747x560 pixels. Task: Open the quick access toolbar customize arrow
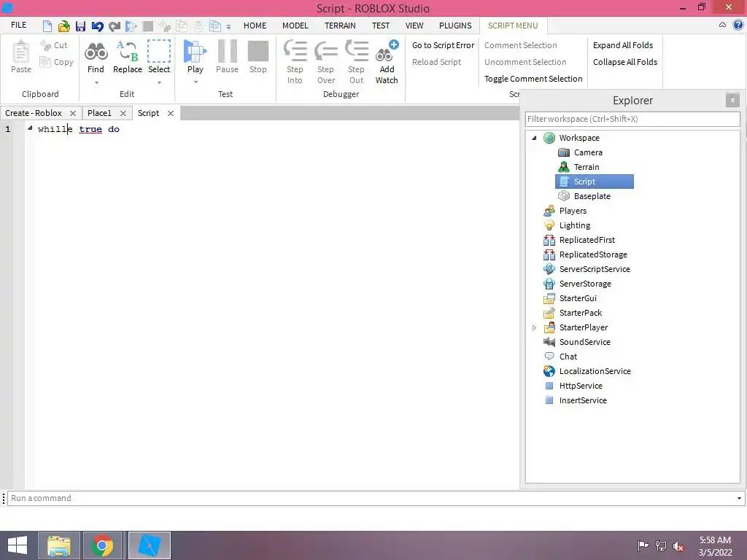pyautogui.click(x=228, y=27)
